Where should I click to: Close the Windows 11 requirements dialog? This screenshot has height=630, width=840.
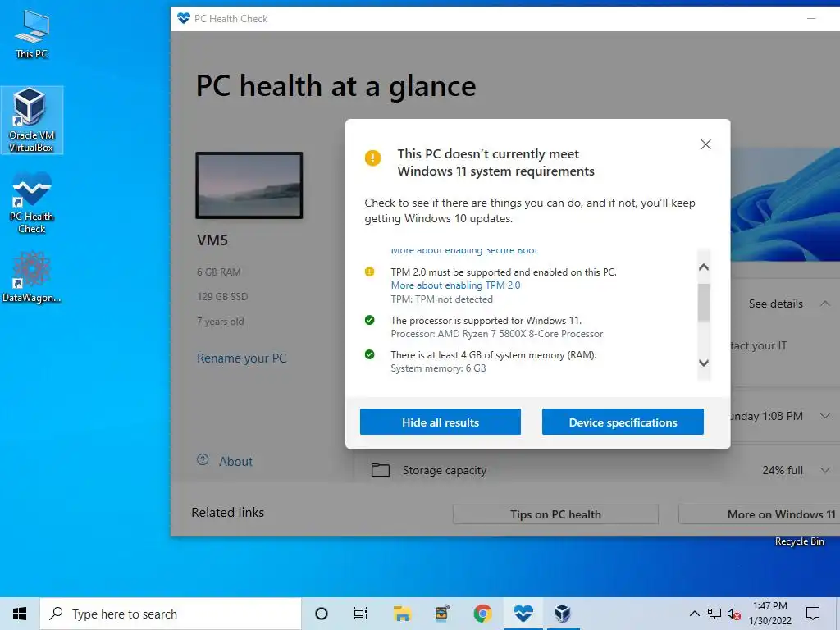(705, 144)
